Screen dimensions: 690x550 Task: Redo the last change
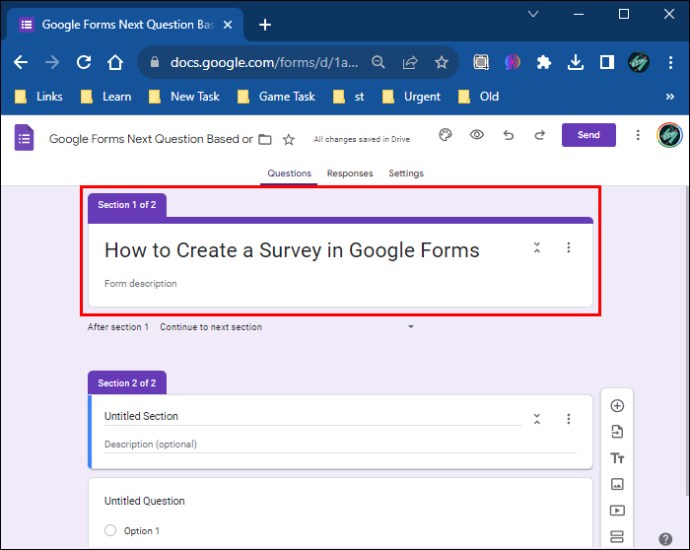(540, 135)
